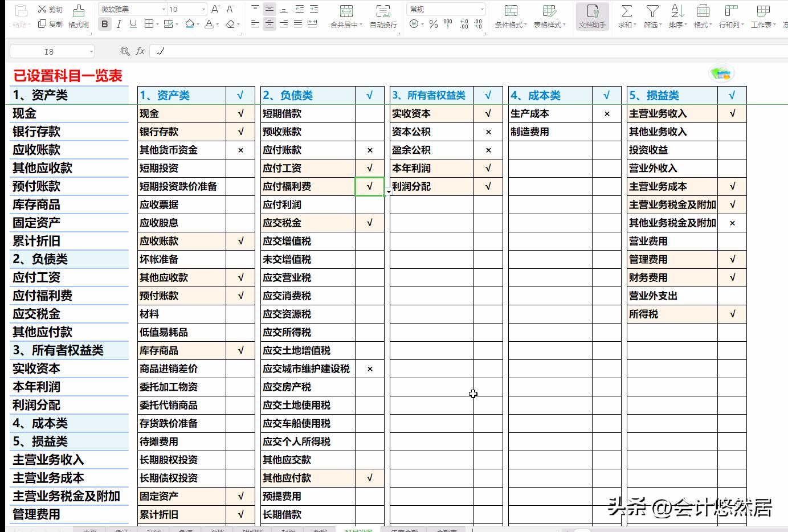Toggle underline formatting
The width and height of the screenshot is (788, 532).
[132, 24]
